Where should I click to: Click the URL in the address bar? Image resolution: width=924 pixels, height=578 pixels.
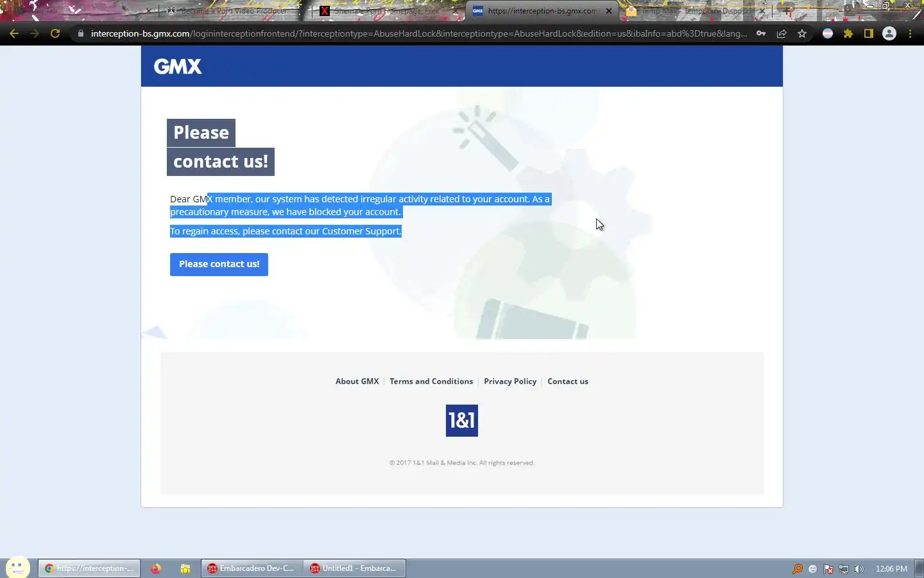coord(418,33)
